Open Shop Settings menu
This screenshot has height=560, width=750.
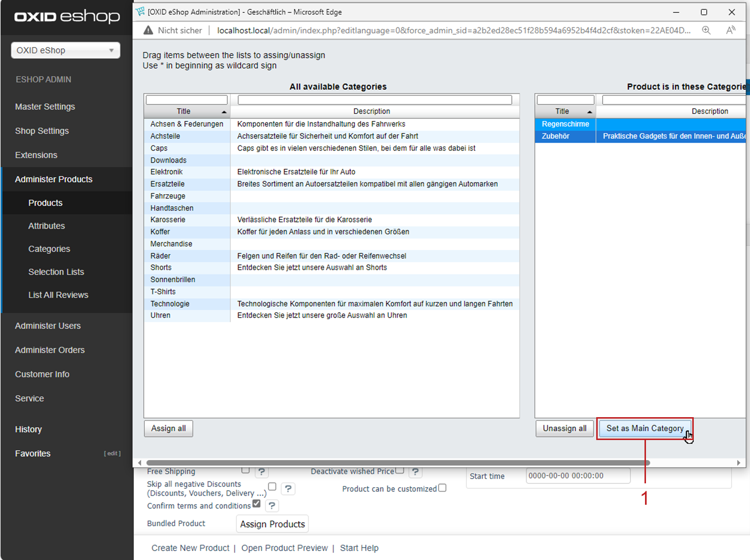point(42,131)
